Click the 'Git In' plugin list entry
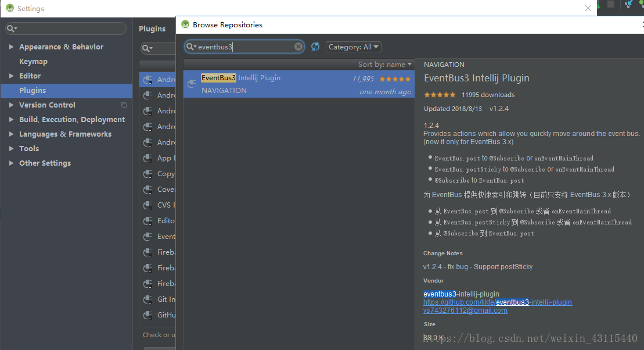The width and height of the screenshot is (644, 350). [x=166, y=299]
